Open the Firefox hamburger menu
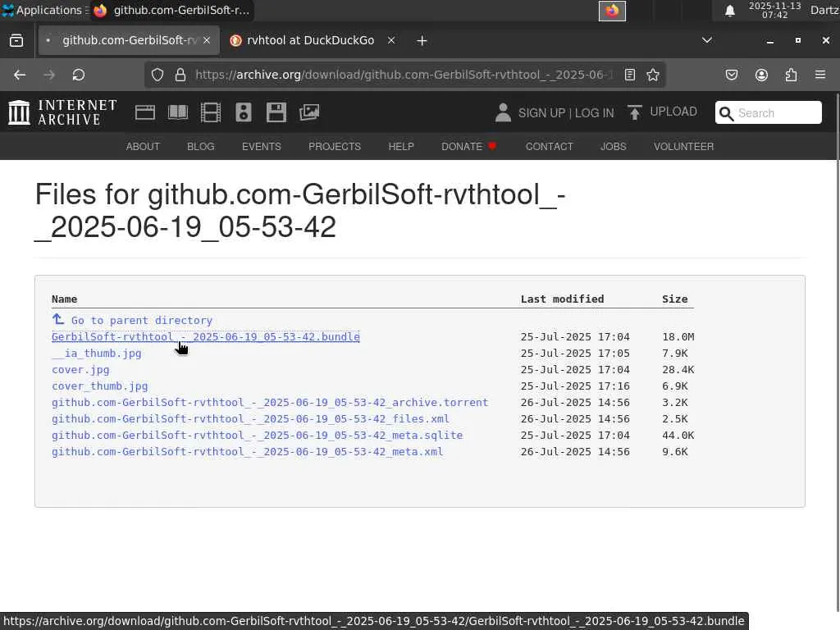This screenshot has height=630, width=840. [820, 75]
